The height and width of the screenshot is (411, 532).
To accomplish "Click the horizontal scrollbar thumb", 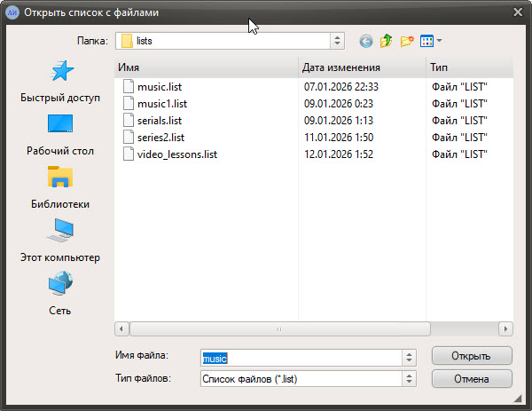I will pos(280,328).
